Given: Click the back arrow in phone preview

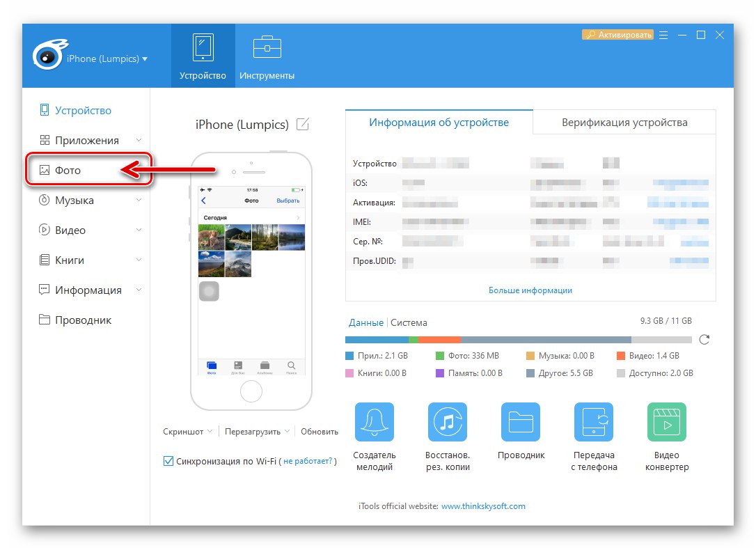Looking at the screenshot, I should tap(203, 201).
